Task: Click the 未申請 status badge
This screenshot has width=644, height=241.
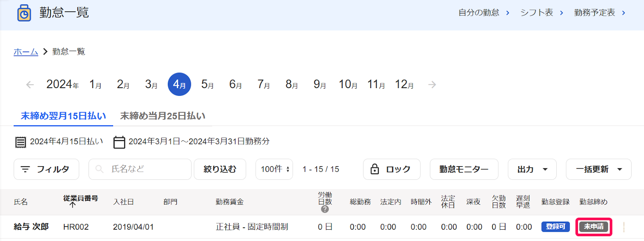Action: coord(594,227)
